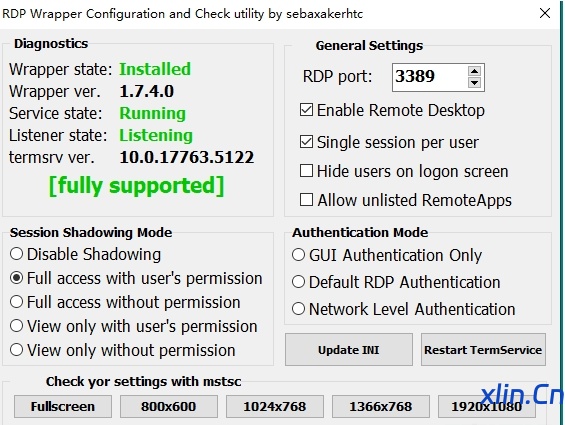Click the Update INI button
This screenshot has width=565, height=425.
[349, 350]
